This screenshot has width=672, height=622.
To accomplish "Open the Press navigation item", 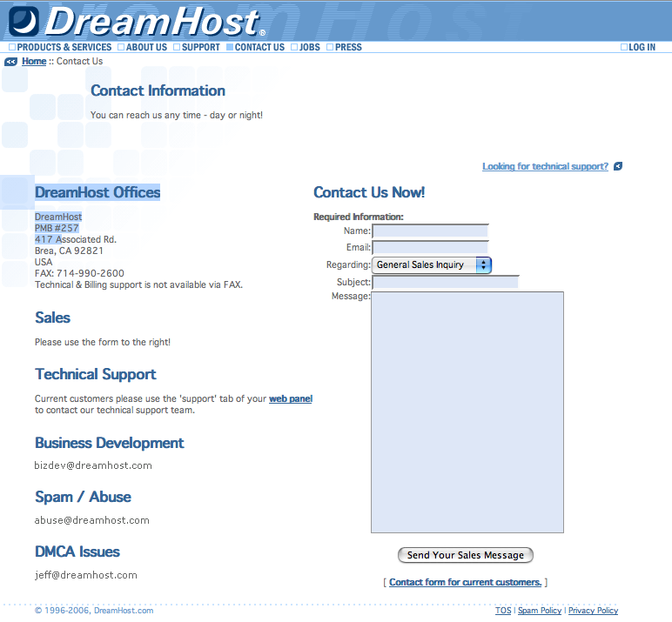I will [x=347, y=47].
